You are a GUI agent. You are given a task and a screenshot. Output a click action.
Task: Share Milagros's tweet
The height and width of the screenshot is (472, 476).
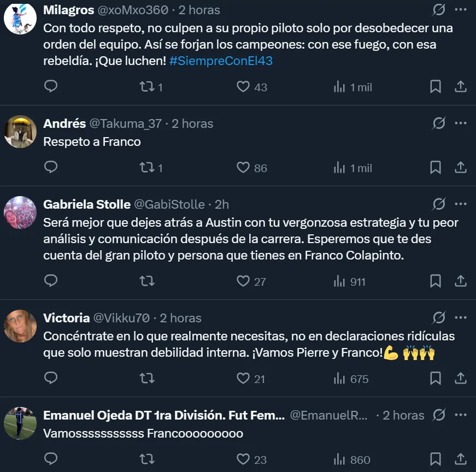pos(460,86)
